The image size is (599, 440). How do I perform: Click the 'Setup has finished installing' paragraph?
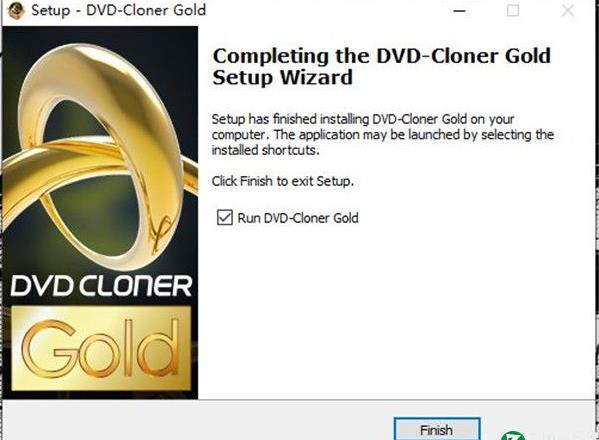[x=383, y=134]
